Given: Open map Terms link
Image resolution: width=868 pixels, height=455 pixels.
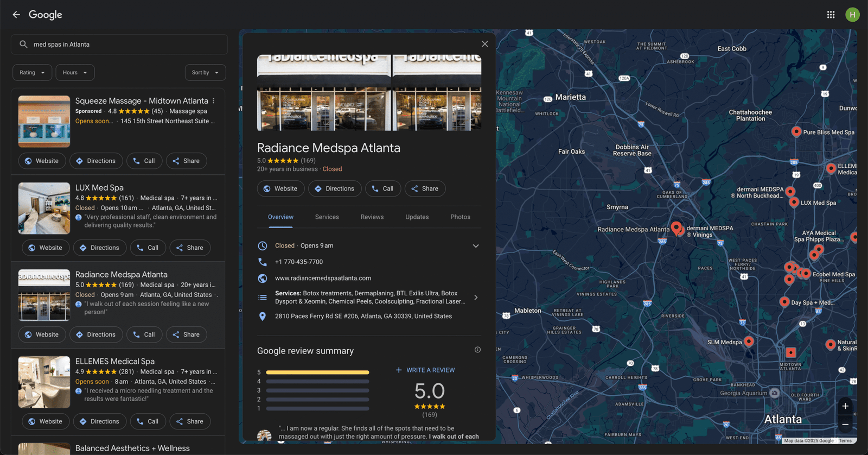Looking at the screenshot, I should [x=845, y=441].
